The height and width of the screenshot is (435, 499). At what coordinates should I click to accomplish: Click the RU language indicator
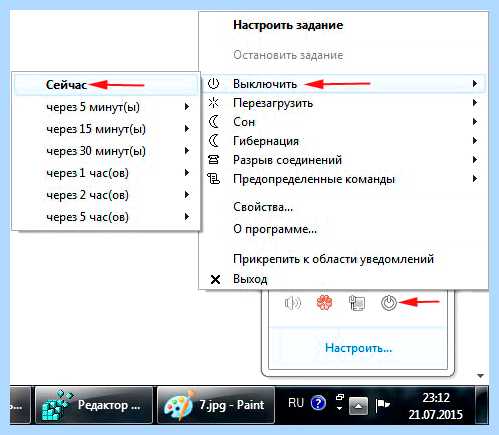click(296, 403)
